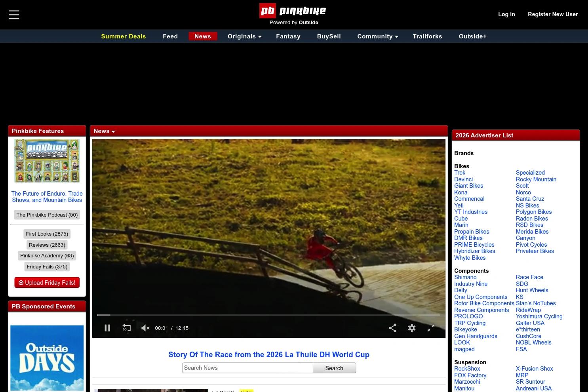The height and width of the screenshot is (392, 588).
Task: Open Shimano components link
Action: (465, 277)
